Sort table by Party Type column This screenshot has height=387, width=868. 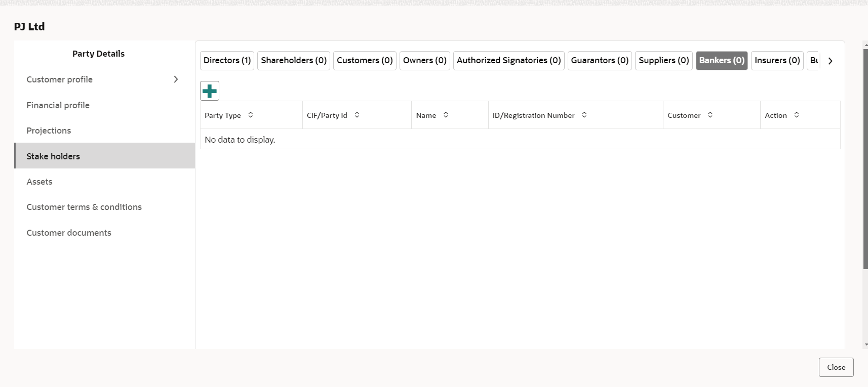pyautogui.click(x=250, y=115)
